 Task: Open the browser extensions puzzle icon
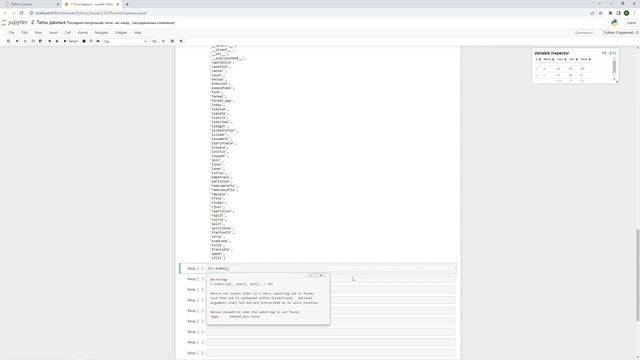coord(611,13)
